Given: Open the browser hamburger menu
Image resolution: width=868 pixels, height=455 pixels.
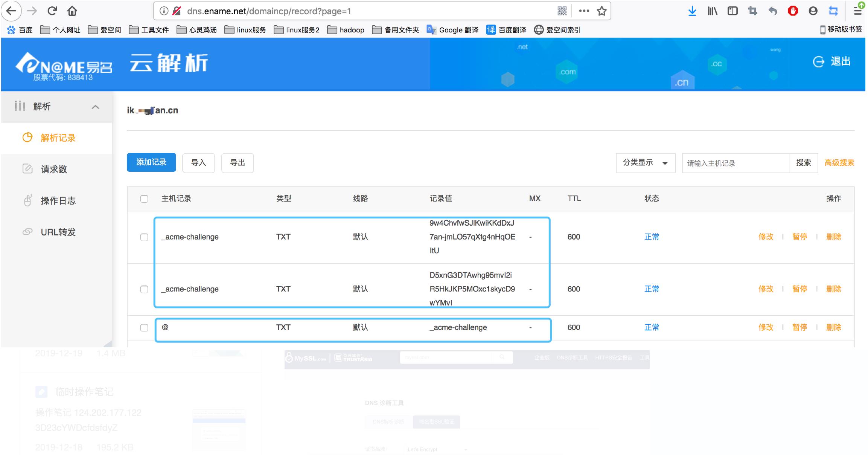Looking at the screenshot, I should coord(857,11).
